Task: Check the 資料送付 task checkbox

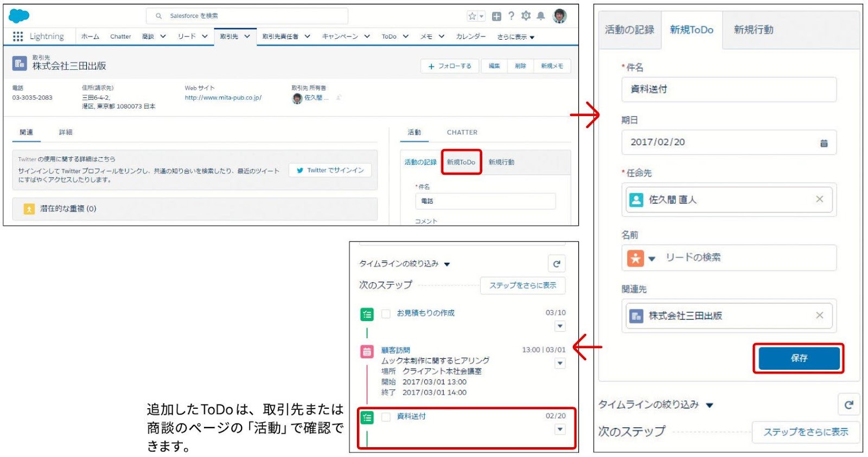Action: click(x=386, y=417)
